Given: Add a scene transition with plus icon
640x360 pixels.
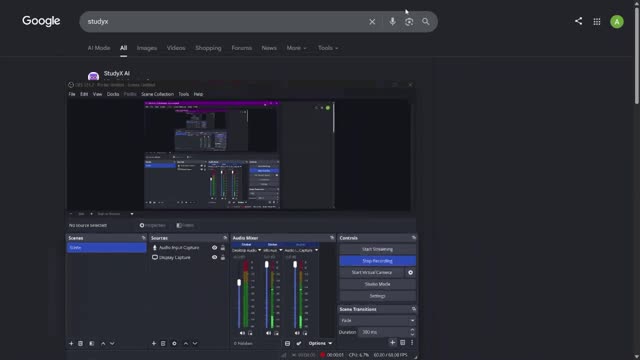Looking at the screenshot, I should [392, 342].
